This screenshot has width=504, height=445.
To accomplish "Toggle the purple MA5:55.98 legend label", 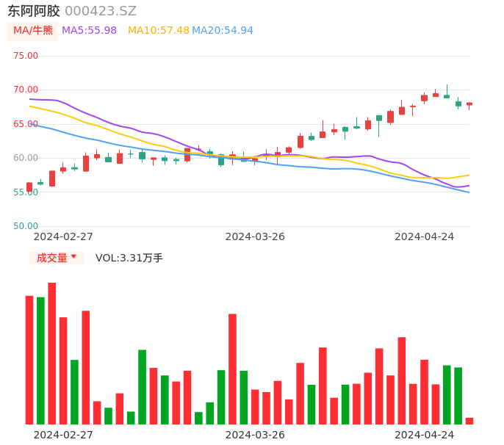I will tap(89, 31).
